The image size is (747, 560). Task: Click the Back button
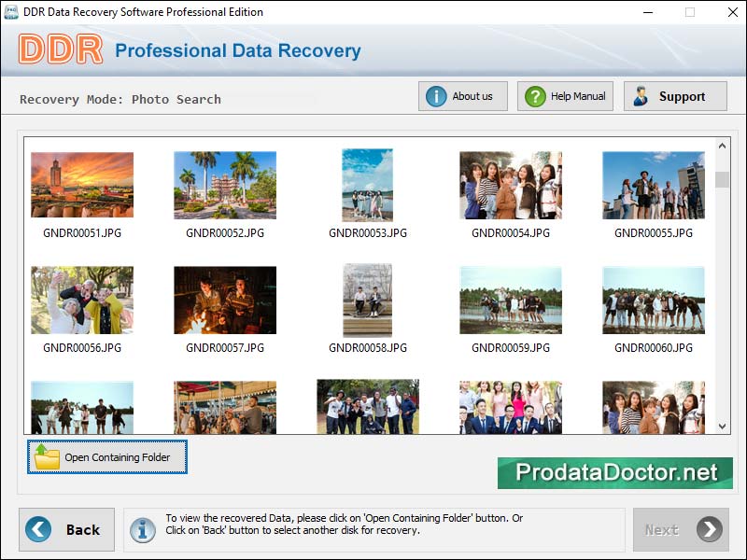tap(66, 529)
